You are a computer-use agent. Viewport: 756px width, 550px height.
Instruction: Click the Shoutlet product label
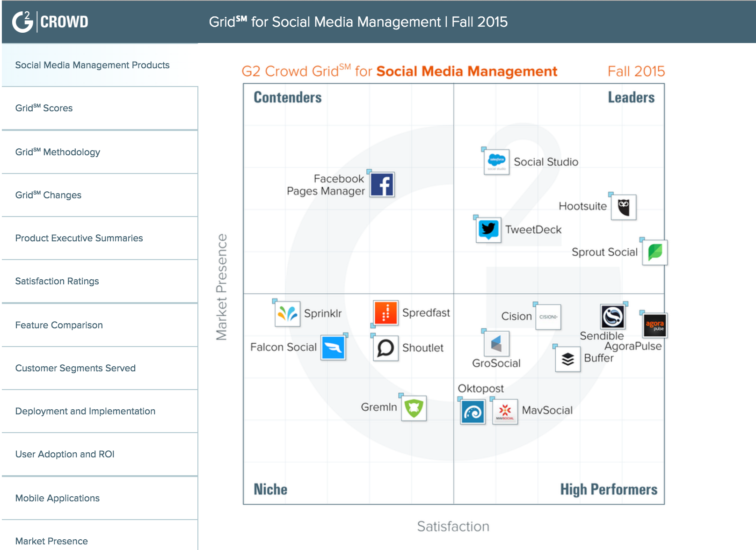[423, 348]
